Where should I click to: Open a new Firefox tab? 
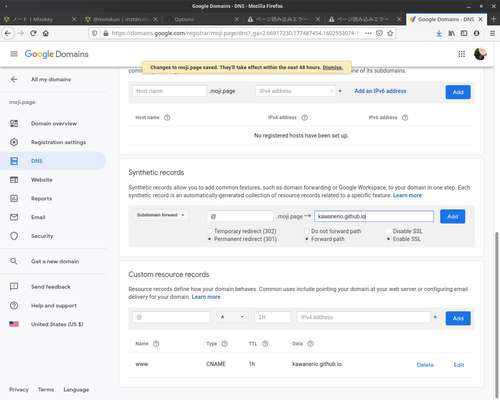click(x=494, y=19)
